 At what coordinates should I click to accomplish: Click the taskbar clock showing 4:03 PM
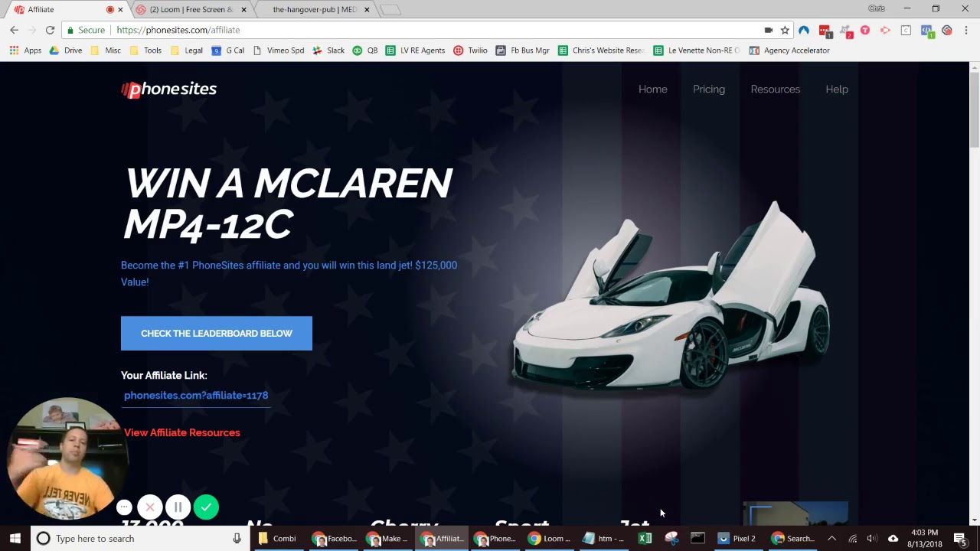click(x=924, y=538)
